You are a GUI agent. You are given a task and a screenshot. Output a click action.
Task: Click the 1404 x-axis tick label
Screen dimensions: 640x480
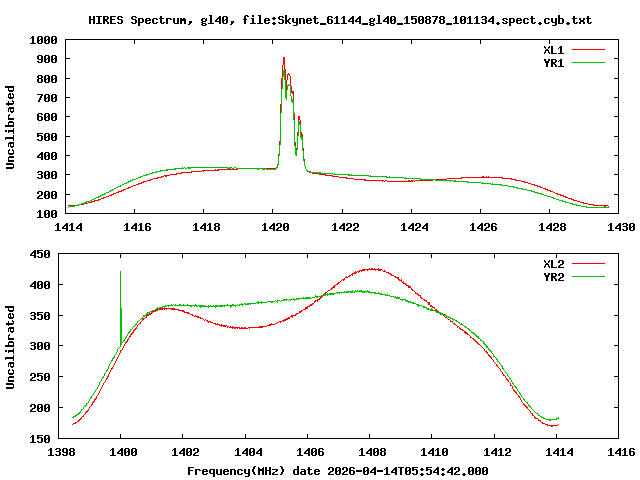(x=248, y=452)
